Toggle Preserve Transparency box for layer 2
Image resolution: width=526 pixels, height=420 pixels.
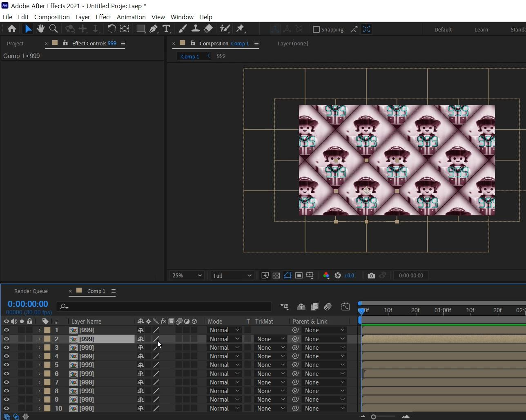248,339
